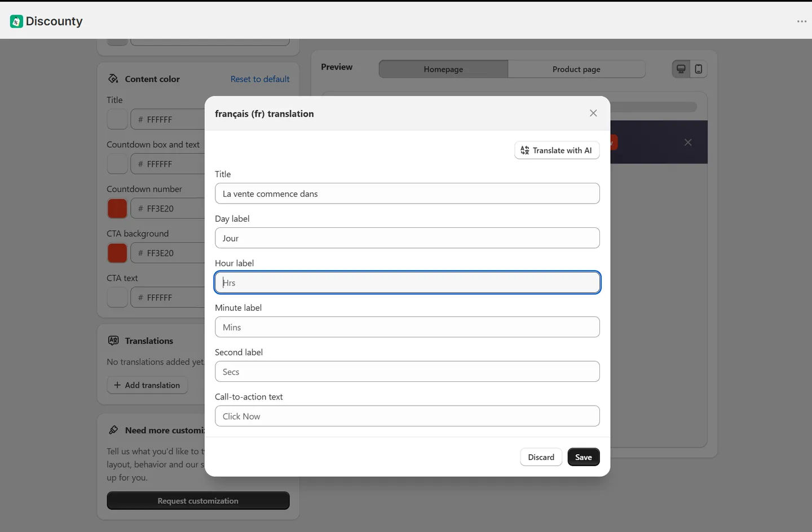Click the Preview heading text

pos(337,67)
